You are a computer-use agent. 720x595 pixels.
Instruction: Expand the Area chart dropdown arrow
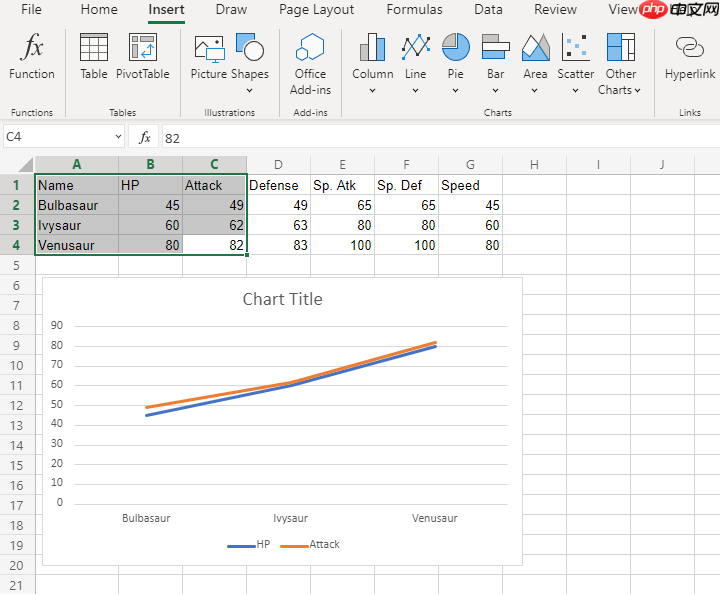pos(534,90)
